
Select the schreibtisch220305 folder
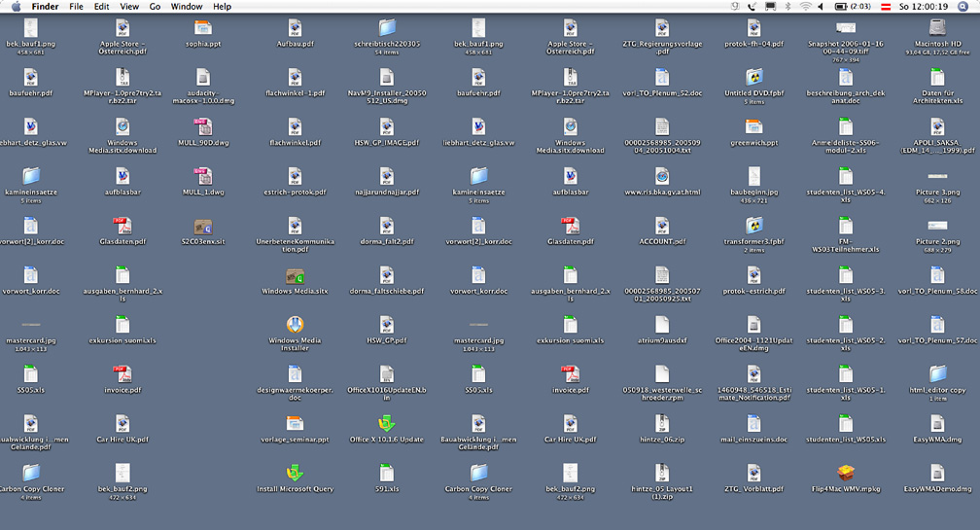pyautogui.click(x=386, y=27)
